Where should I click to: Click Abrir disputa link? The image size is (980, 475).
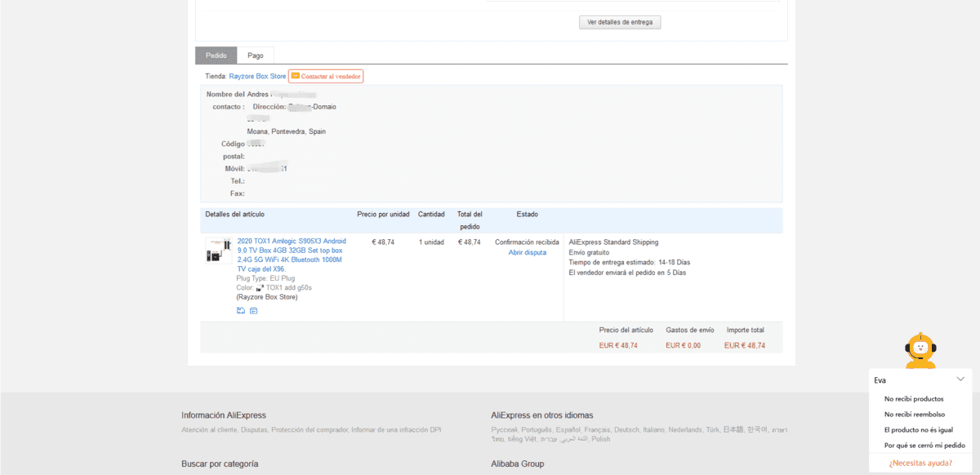point(527,252)
